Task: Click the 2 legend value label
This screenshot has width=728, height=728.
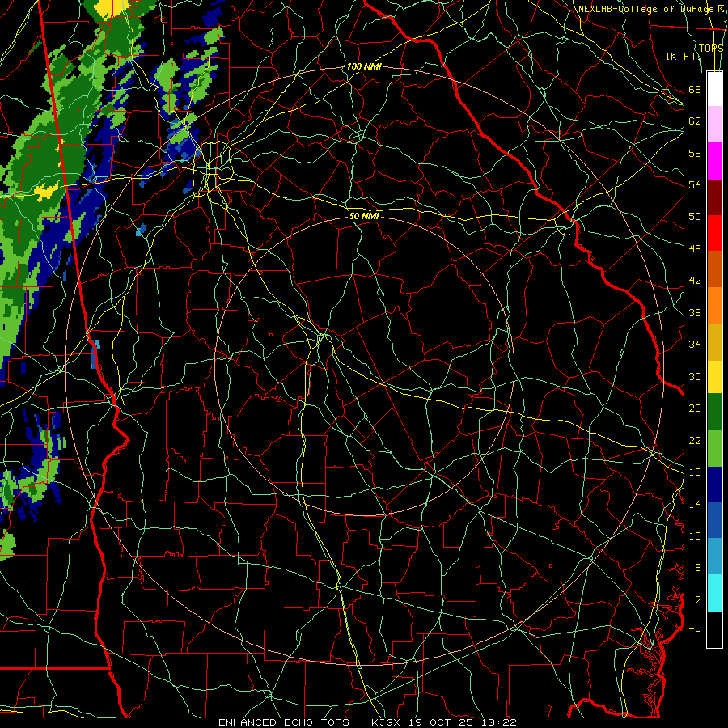Action: pos(698,600)
